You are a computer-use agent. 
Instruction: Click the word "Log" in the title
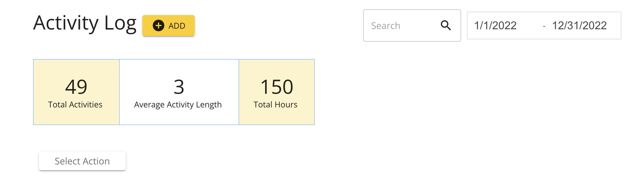120,23
